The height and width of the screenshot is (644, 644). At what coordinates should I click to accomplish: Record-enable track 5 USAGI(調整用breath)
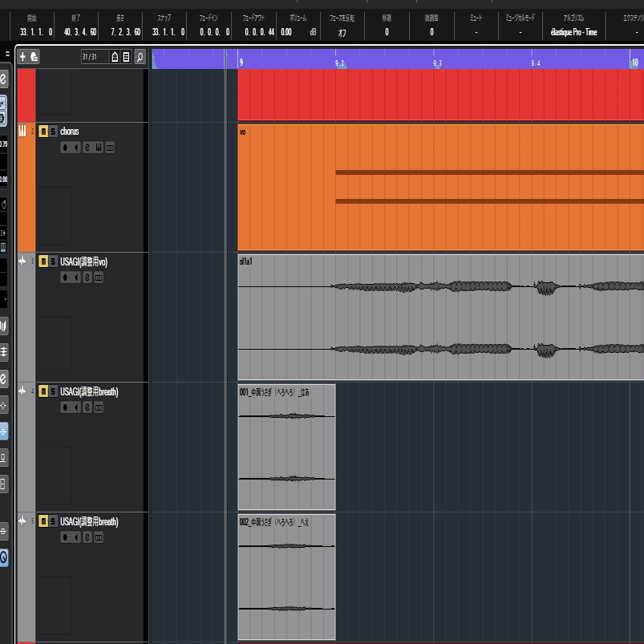pos(65,537)
